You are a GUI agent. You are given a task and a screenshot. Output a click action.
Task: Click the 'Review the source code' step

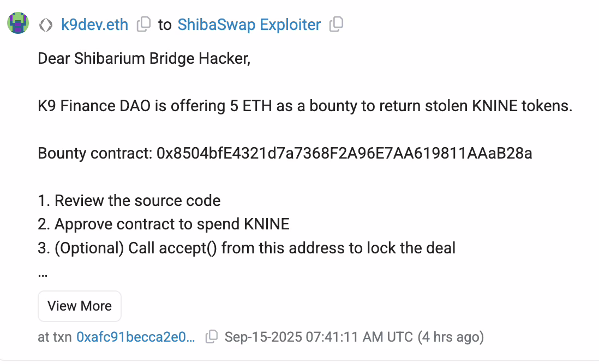(x=129, y=201)
